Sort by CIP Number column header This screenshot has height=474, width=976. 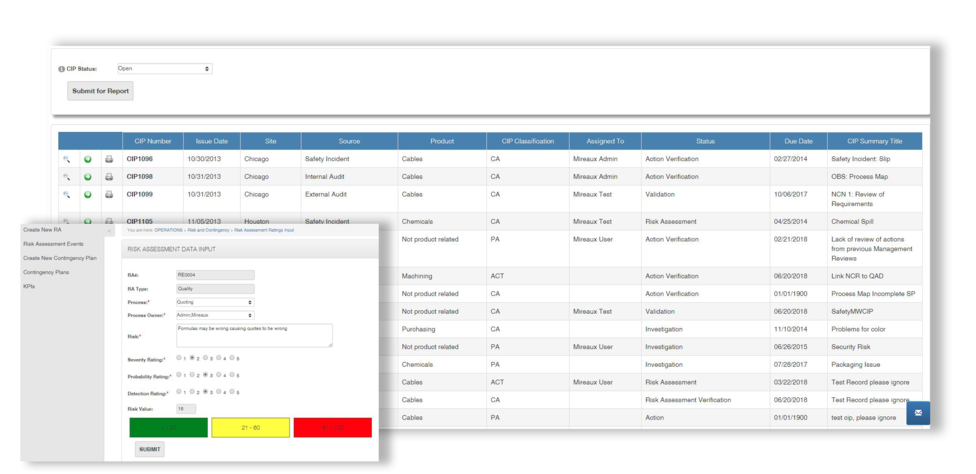point(152,141)
